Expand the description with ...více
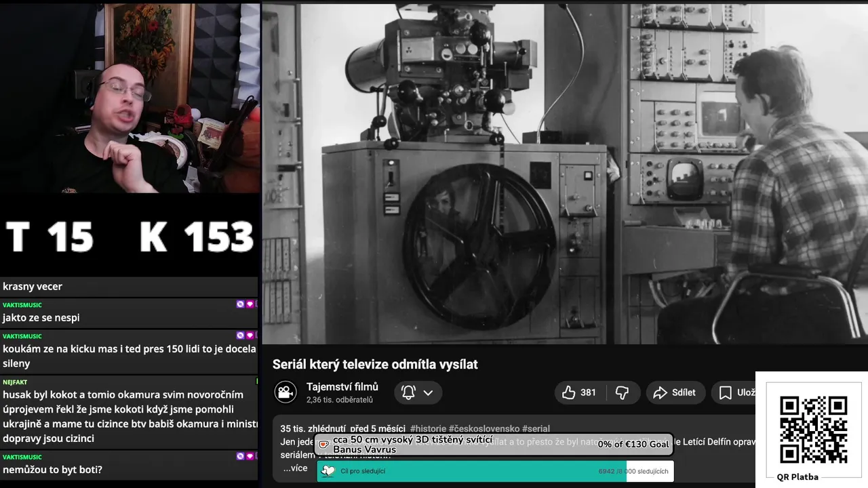This screenshot has height=488, width=868. [x=295, y=468]
